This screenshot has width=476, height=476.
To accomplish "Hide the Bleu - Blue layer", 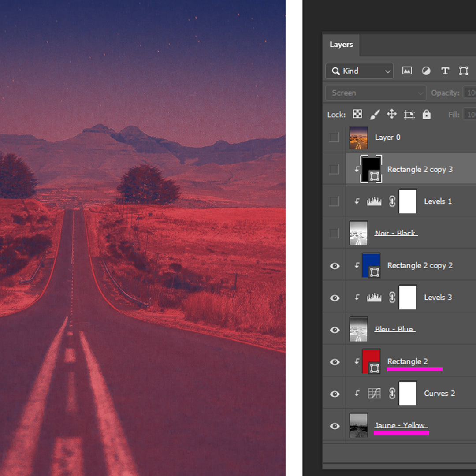I will [335, 330].
